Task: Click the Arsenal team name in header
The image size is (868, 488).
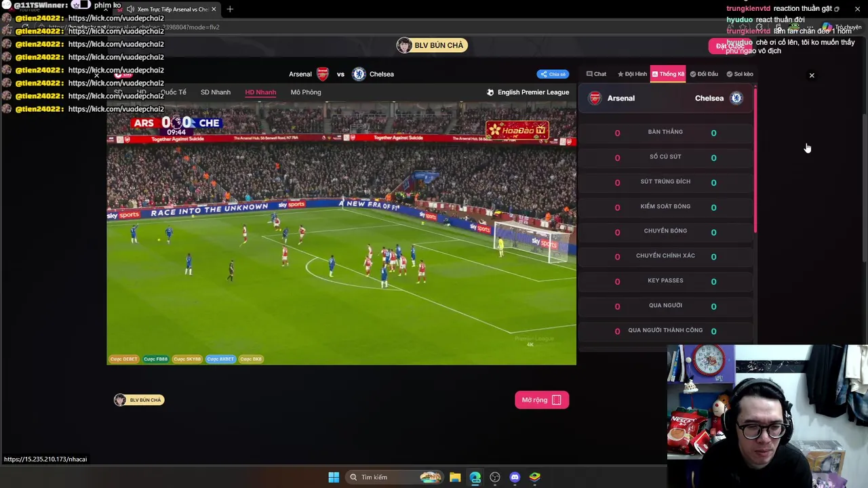Action: click(300, 74)
